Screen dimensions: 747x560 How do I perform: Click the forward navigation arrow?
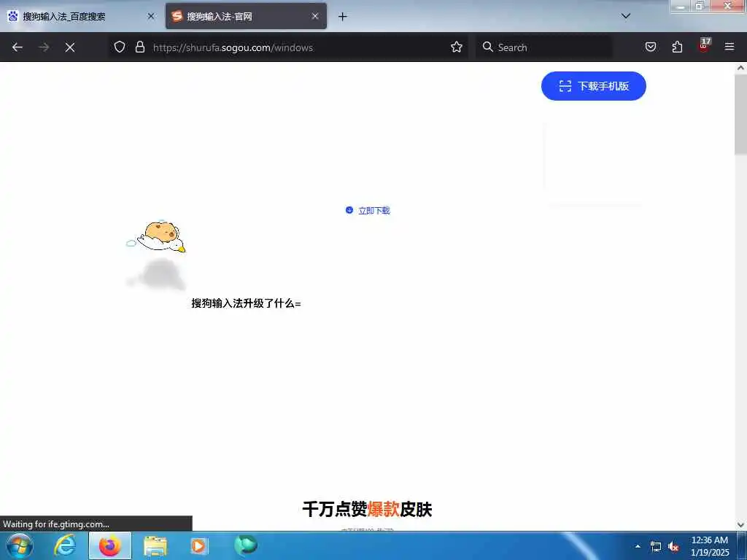(44, 47)
